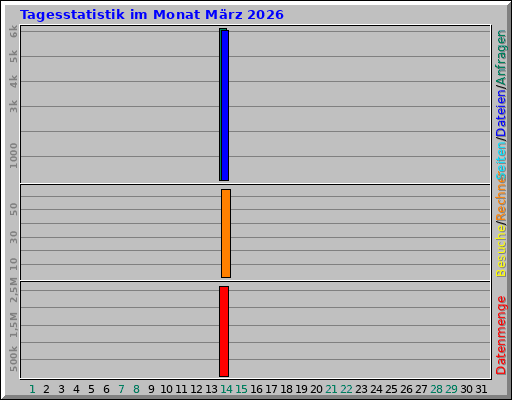
Task: Click day 6 on the x-axis
Action: [x=106, y=389]
